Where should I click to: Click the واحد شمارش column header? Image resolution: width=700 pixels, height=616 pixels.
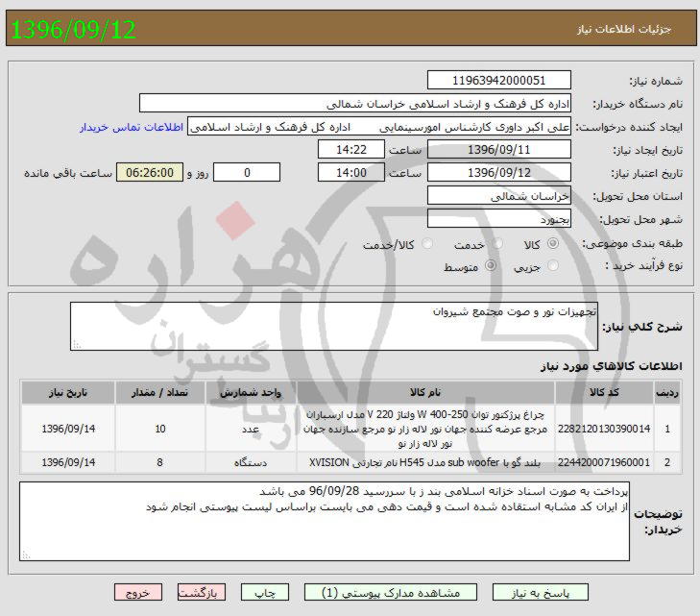[x=251, y=393]
